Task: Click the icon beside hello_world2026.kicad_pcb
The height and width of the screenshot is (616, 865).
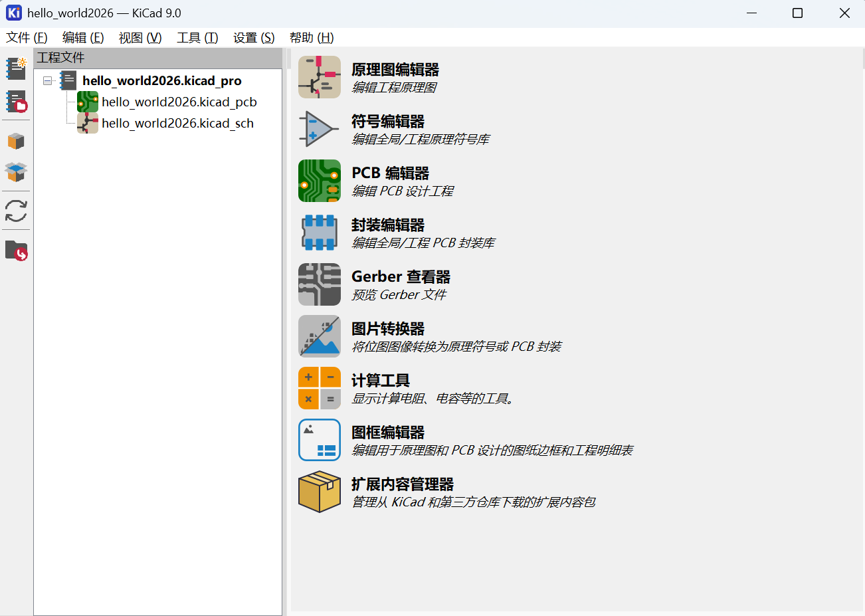Action: pyautogui.click(x=88, y=102)
